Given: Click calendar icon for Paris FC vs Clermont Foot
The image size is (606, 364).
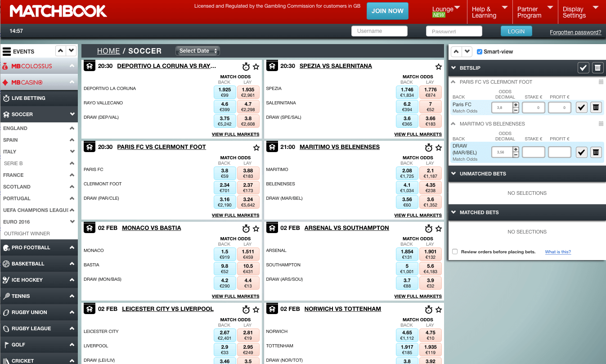Looking at the screenshot, I should click(x=601, y=82).
